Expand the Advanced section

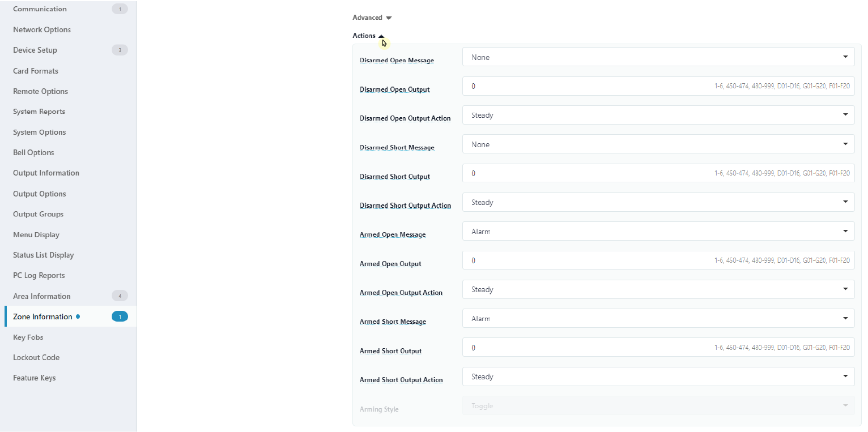tap(372, 18)
